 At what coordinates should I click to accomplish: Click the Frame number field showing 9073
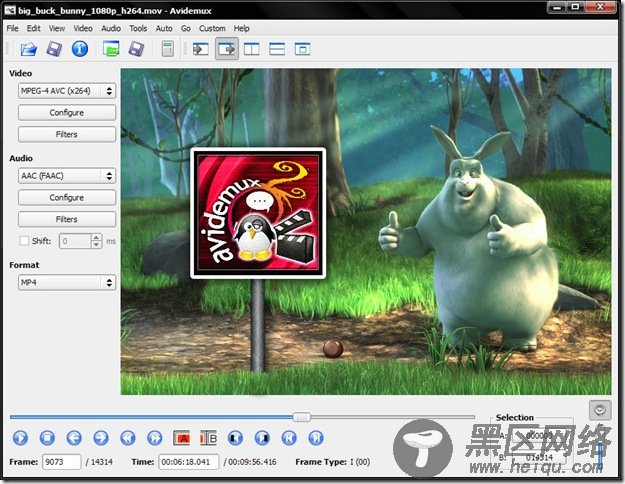click(61, 462)
